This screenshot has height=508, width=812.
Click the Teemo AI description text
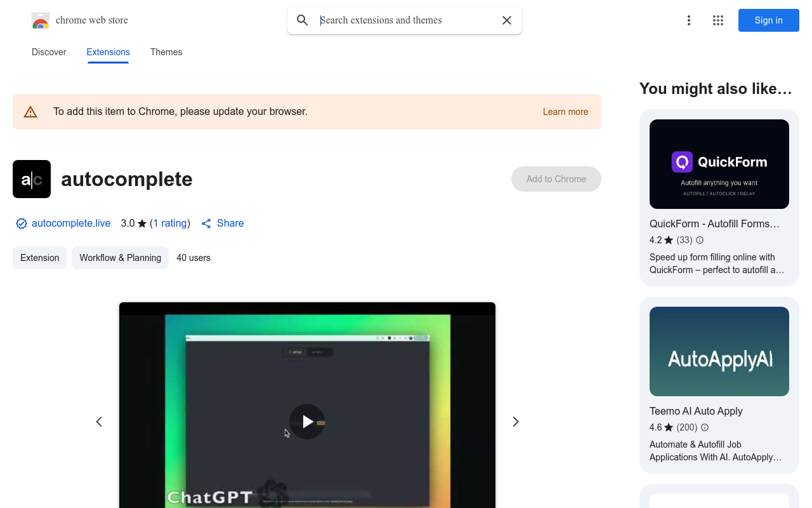tap(716, 451)
